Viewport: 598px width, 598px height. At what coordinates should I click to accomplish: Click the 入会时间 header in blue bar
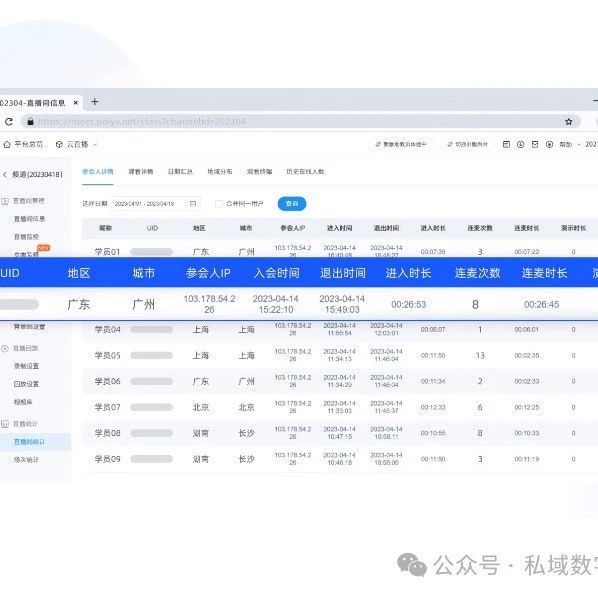(277, 273)
